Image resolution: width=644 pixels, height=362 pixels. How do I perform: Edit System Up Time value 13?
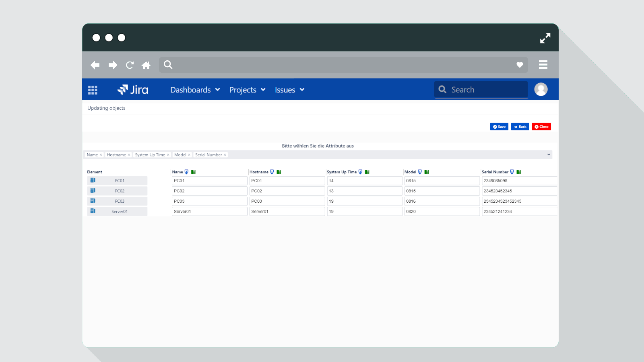(x=365, y=191)
